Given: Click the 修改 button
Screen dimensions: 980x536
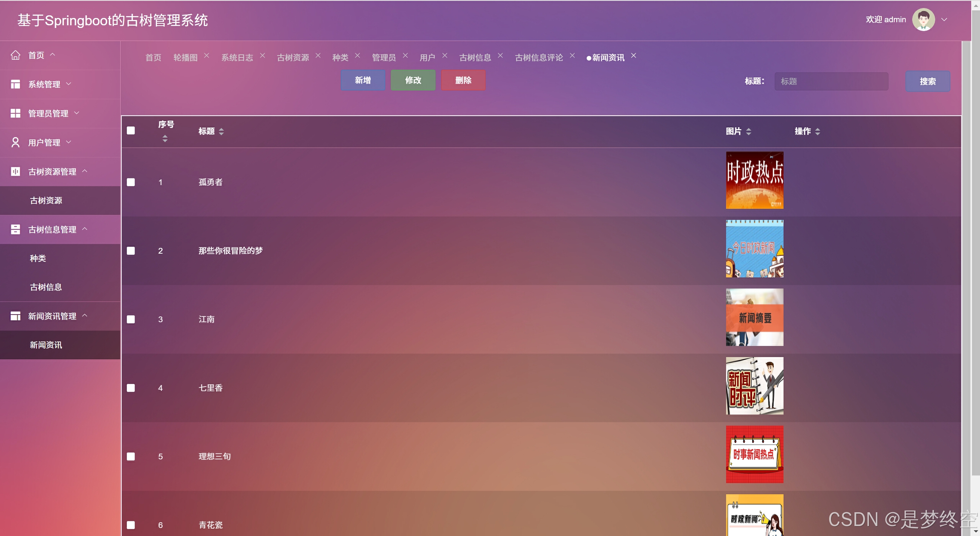Looking at the screenshot, I should click(x=413, y=80).
